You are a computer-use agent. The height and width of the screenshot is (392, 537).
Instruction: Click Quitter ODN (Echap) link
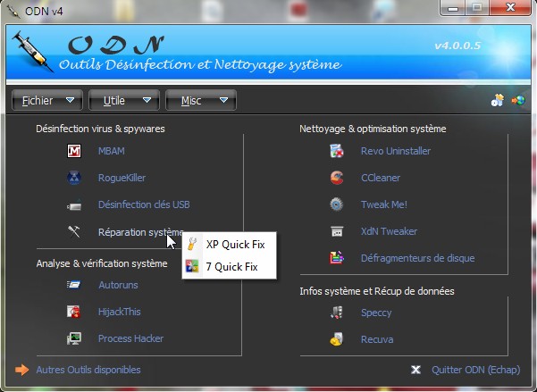click(475, 370)
